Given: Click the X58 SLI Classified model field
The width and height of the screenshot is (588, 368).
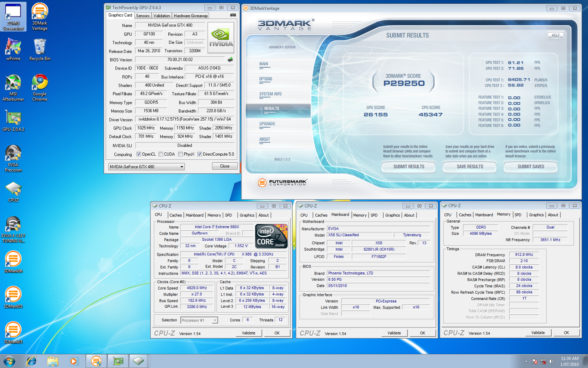Looking at the screenshot, I should tap(360, 235).
